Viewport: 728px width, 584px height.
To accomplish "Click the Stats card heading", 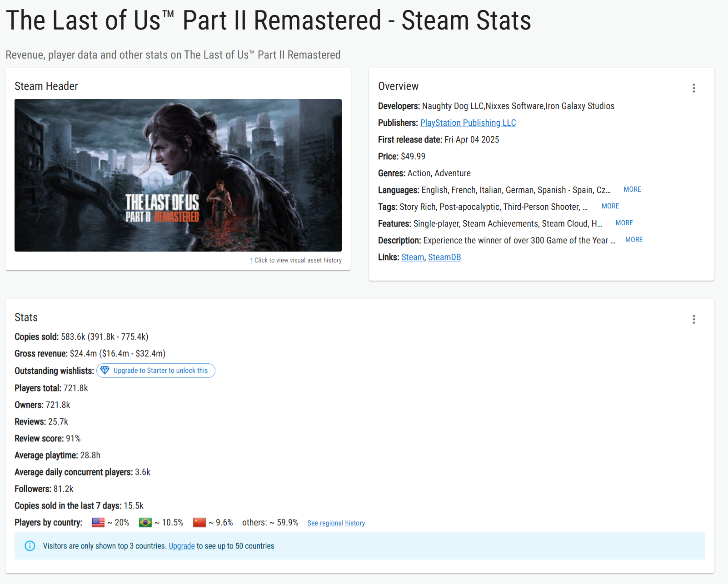I will [x=26, y=317].
